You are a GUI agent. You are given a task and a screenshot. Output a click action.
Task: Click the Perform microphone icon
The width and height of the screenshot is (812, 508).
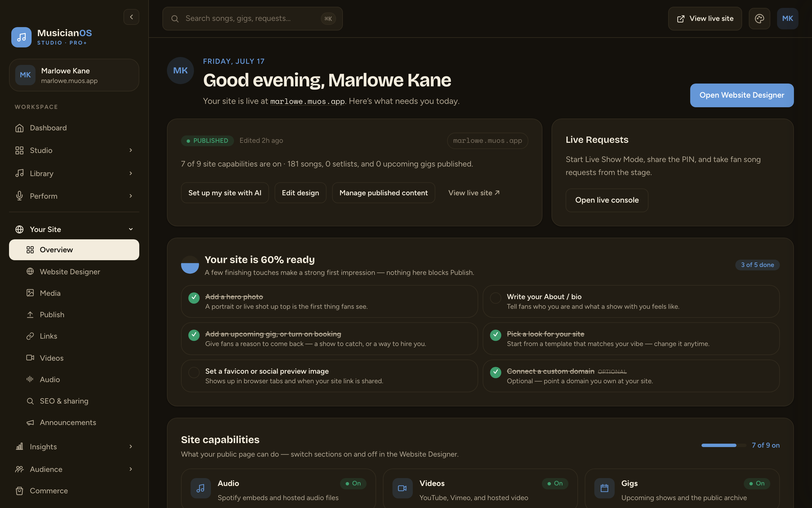click(19, 196)
